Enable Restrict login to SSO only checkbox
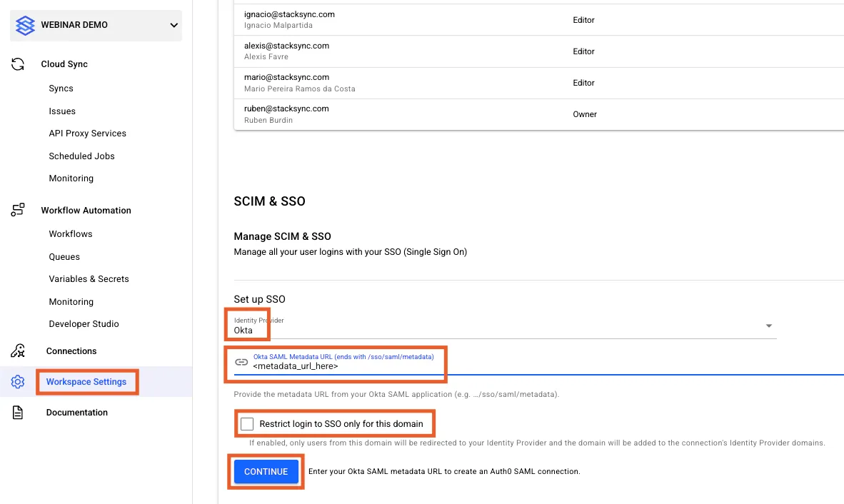Viewport: 844px width, 504px height. point(247,424)
